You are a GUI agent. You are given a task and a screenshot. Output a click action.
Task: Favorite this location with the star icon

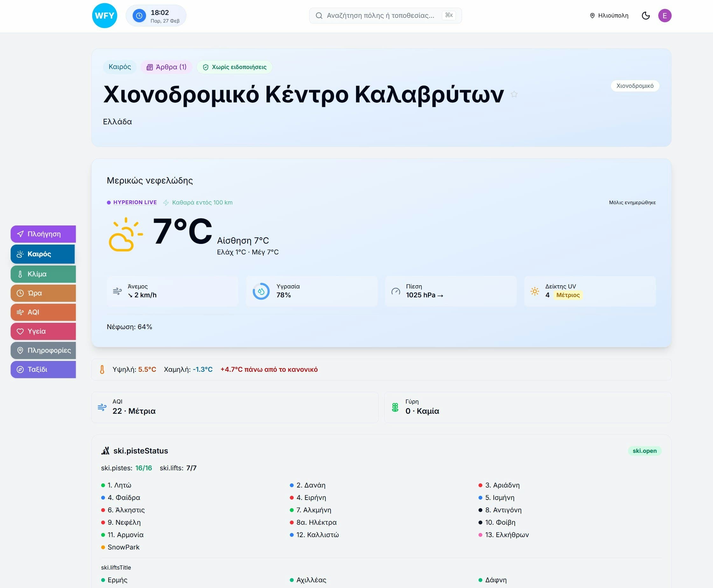514,94
